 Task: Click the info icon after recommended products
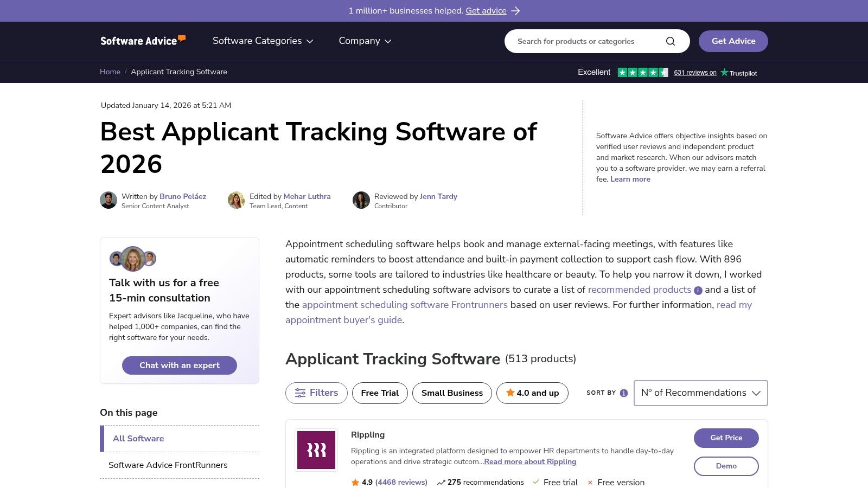(x=698, y=290)
